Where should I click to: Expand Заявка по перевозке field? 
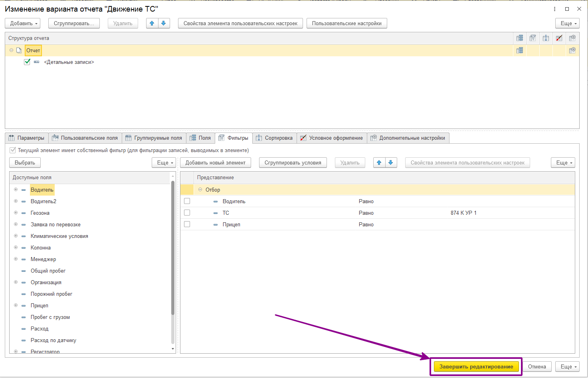coord(16,224)
